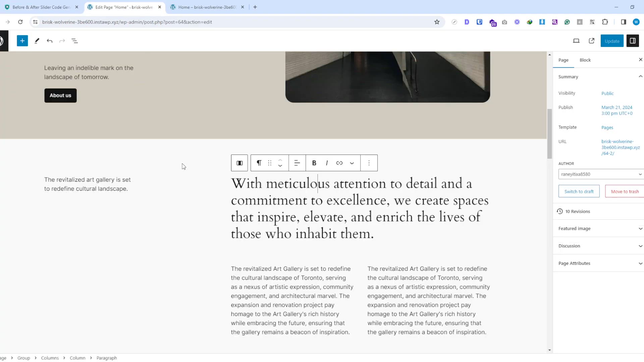Switch to the Page settings tab
The image size is (644, 362).
(x=563, y=60)
